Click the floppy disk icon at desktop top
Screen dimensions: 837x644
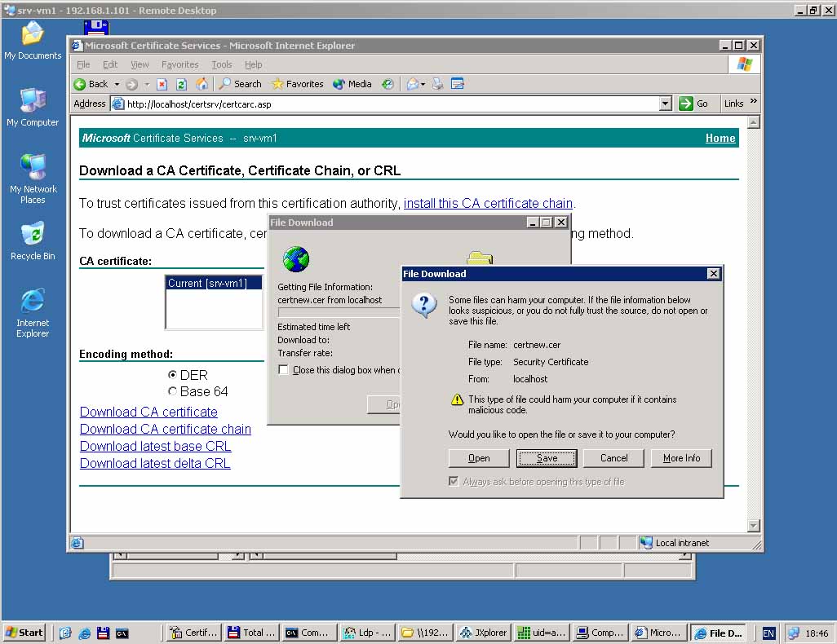pyautogui.click(x=96, y=27)
